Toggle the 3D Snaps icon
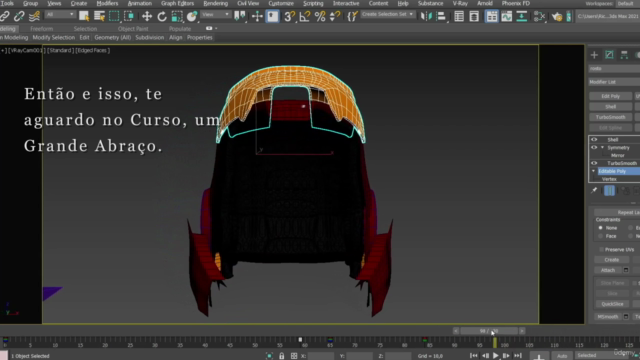The width and height of the screenshot is (640, 360). (289, 16)
